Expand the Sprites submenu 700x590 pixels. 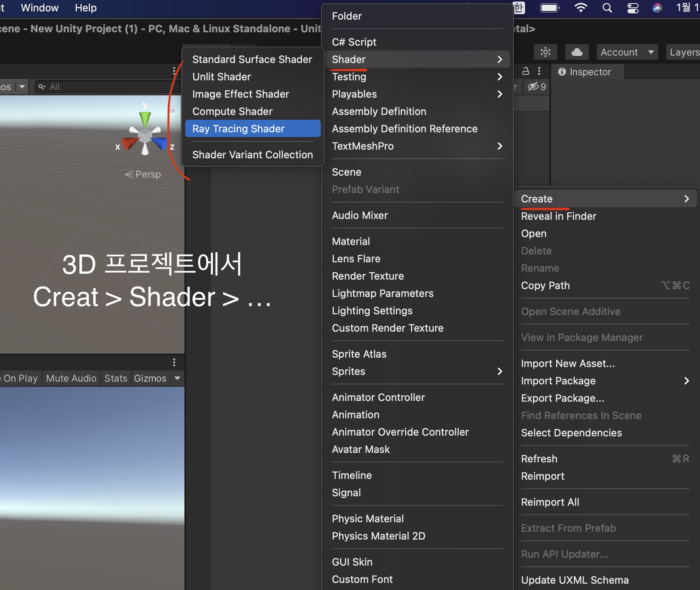tap(417, 371)
